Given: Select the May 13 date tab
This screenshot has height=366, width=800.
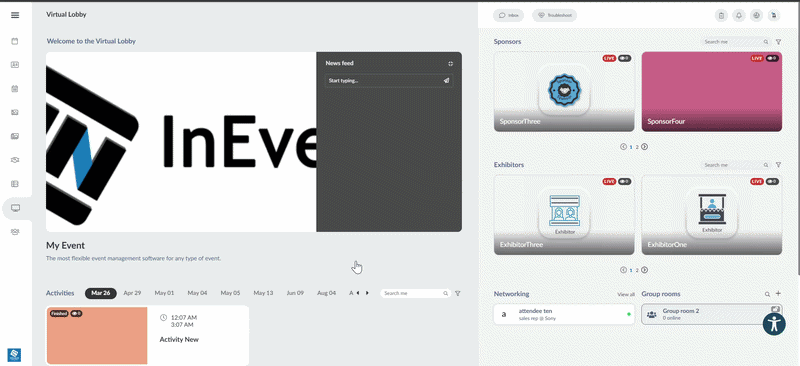Looking at the screenshot, I should 263,293.
